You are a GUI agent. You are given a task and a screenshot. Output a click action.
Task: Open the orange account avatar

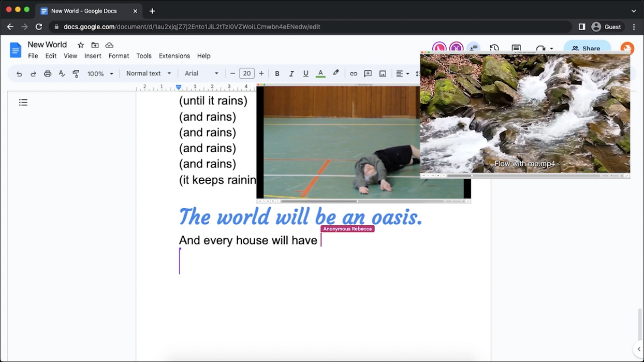point(627,49)
